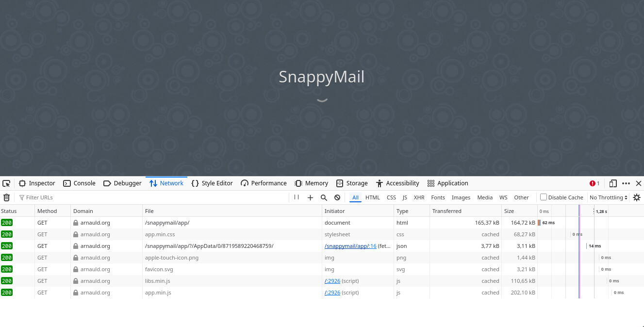Click lock icon on libs.min.js row

pyautogui.click(x=76, y=281)
